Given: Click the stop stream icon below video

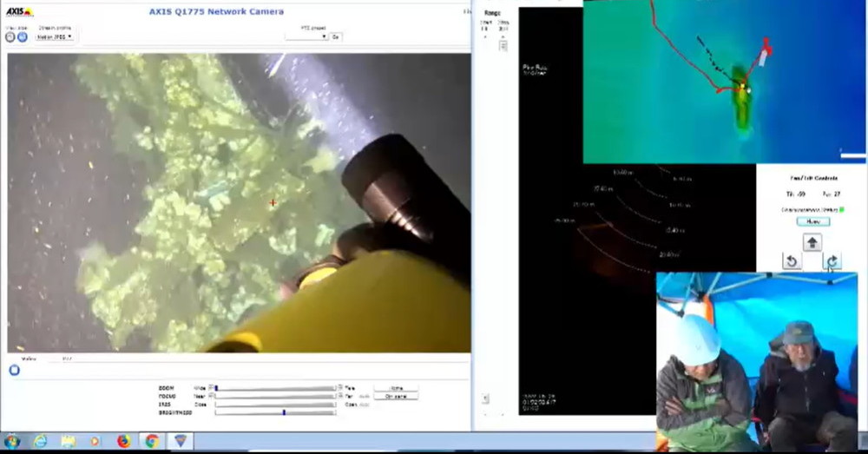Looking at the screenshot, I should click(x=14, y=369).
